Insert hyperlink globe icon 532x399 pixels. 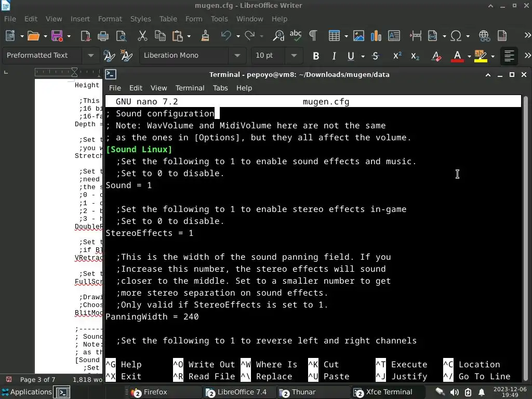click(485, 36)
